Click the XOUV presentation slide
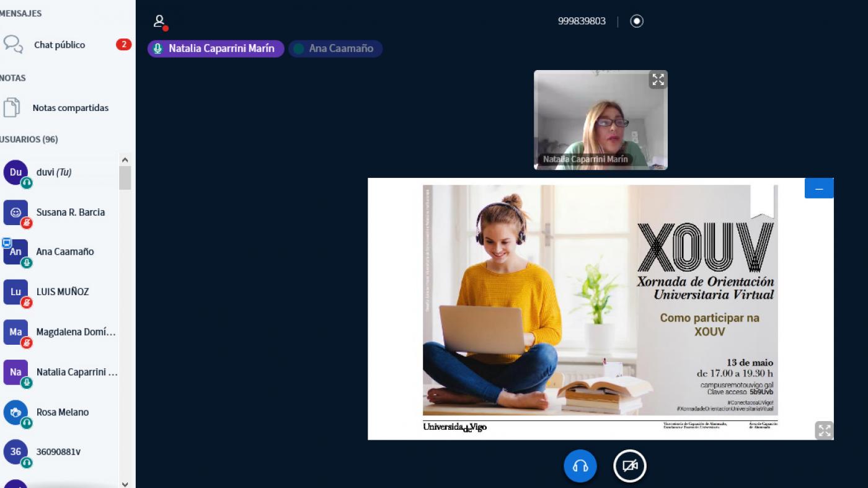The image size is (868, 488). pyautogui.click(x=600, y=309)
